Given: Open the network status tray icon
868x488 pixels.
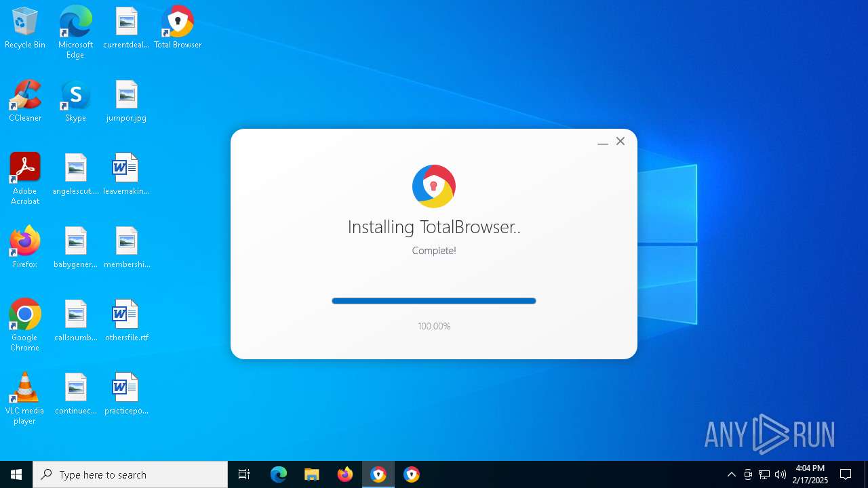Looking at the screenshot, I should click(764, 474).
